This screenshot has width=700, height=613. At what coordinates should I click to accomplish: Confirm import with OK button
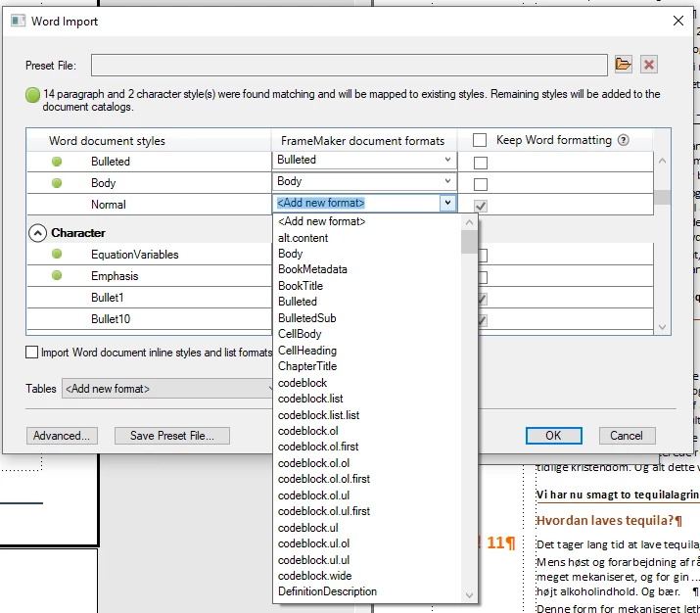pyautogui.click(x=553, y=436)
